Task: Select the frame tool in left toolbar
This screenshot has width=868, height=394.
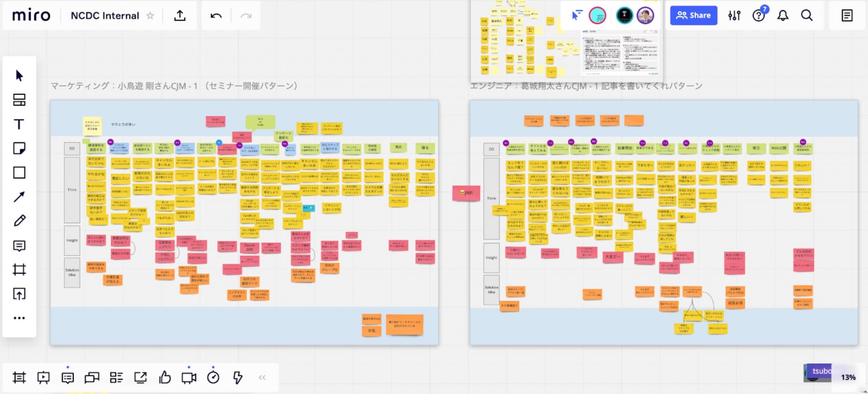Action: tap(19, 270)
